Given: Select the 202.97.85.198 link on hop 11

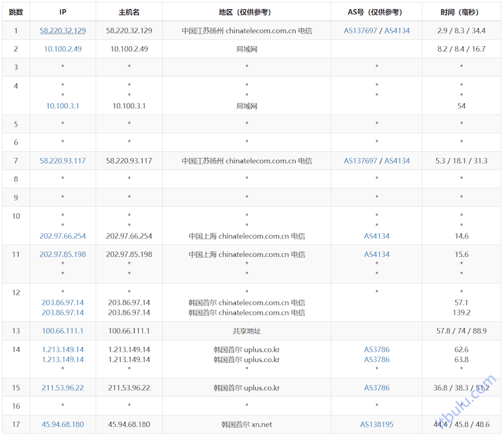Looking at the screenshot, I should (x=62, y=254).
